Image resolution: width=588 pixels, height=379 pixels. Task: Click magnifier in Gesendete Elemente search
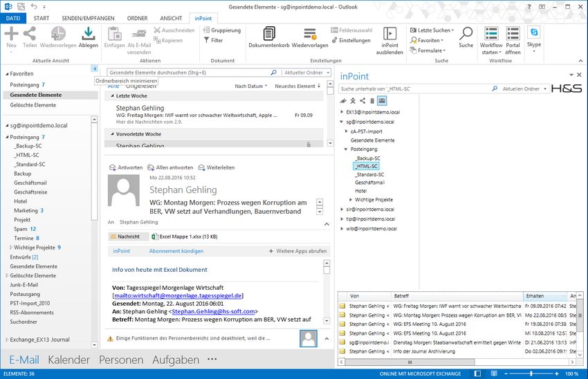(273, 73)
